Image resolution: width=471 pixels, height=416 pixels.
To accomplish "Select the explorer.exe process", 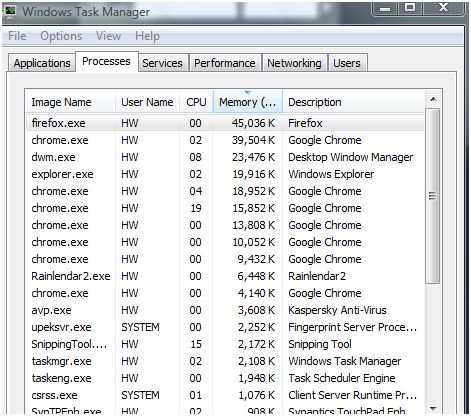I will click(x=225, y=174).
